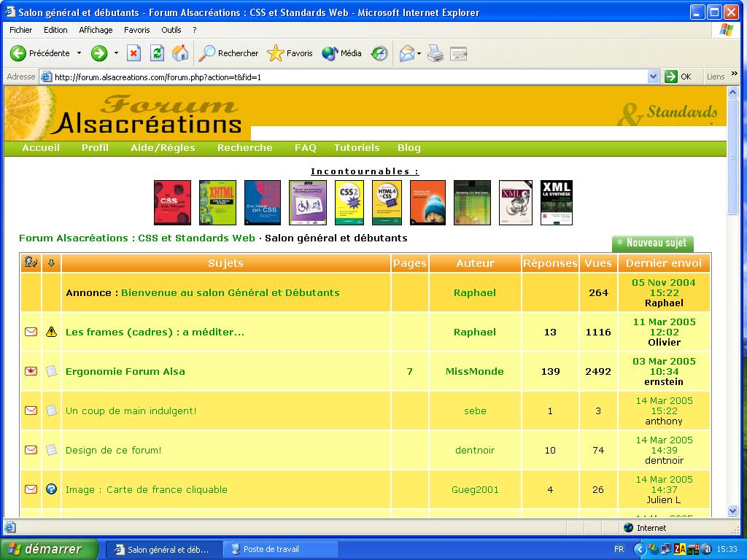Open author MissMonde's profile
The image size is (747, 560).
pos(474,372)
